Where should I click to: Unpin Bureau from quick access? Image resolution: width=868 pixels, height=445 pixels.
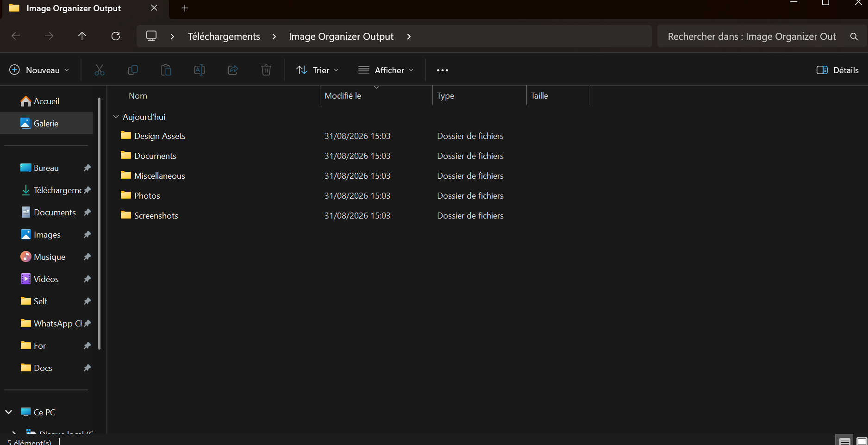click(x=87, y=168)
